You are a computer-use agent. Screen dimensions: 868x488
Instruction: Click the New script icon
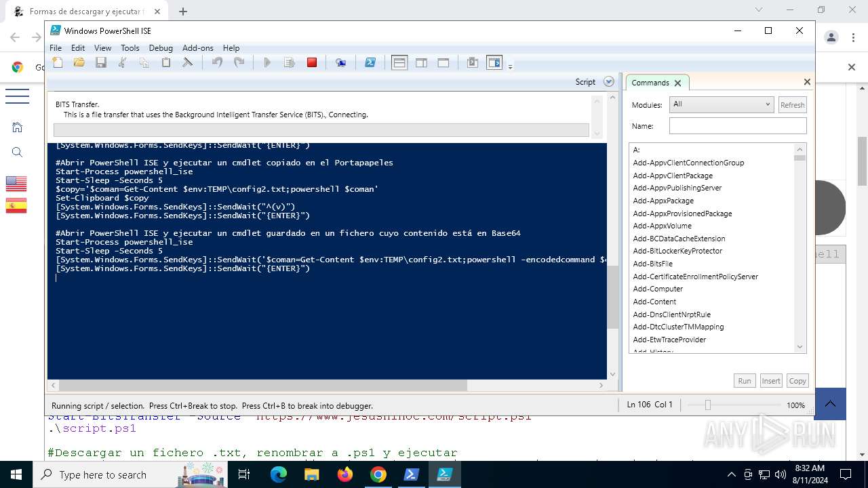point(58,62)
